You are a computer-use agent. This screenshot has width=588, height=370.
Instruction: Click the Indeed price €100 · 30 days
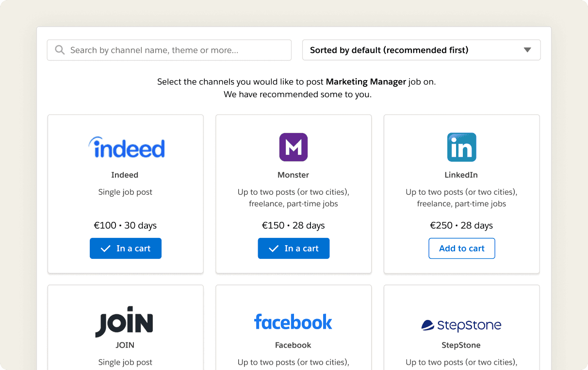(125, 225)
